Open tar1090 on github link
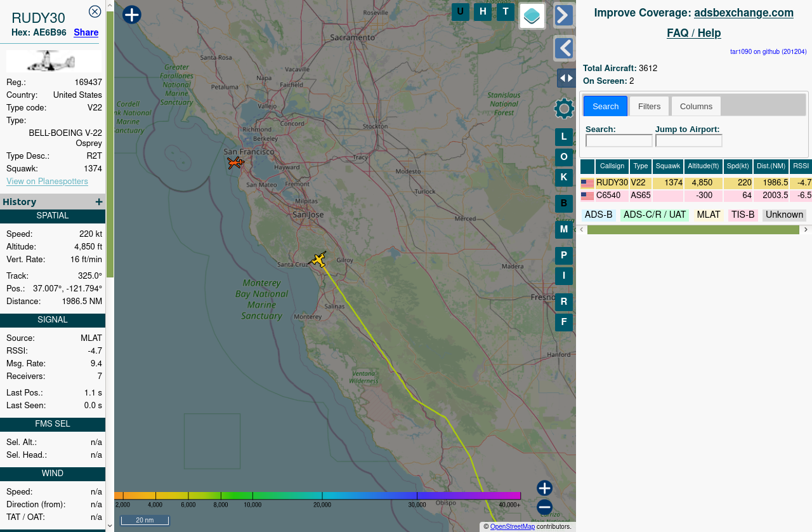812x532 pixels. coord(768,51)
